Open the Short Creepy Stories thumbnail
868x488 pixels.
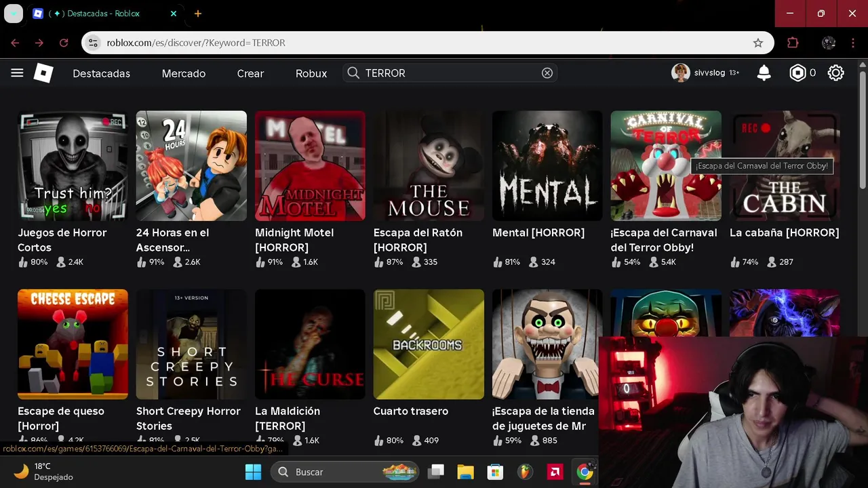(191, 344)
